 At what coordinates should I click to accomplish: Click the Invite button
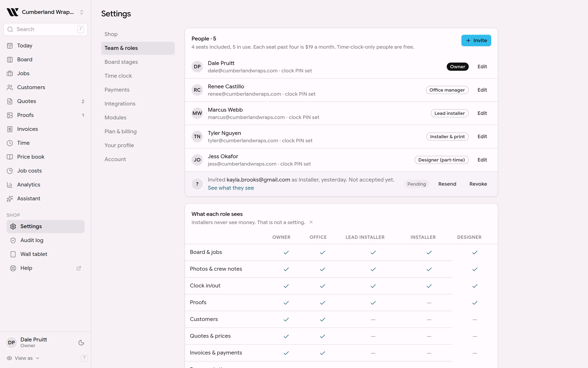(x=476, y=40)
